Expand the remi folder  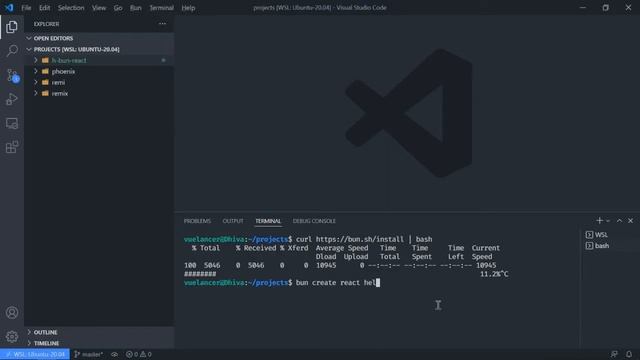[36, 82]
